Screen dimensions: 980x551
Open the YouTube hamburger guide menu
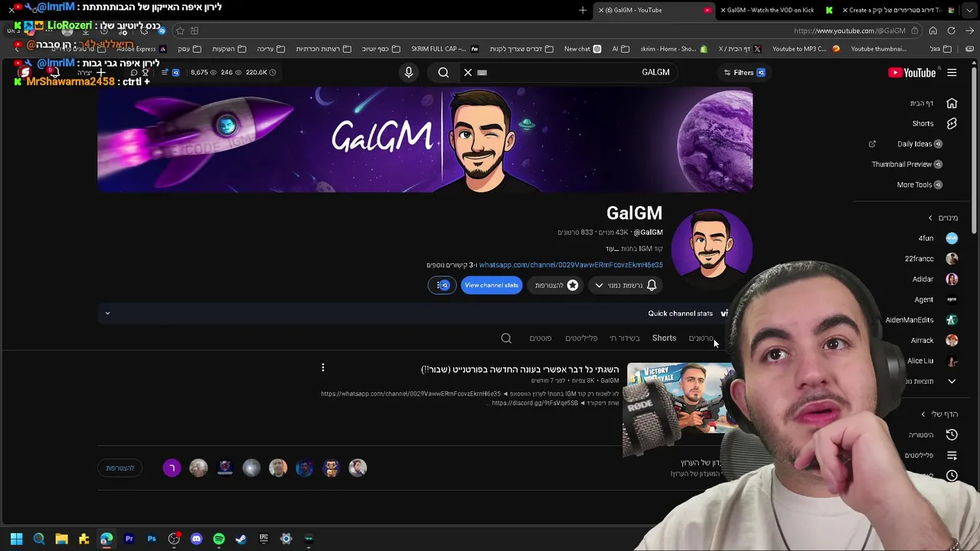point(952,73)
